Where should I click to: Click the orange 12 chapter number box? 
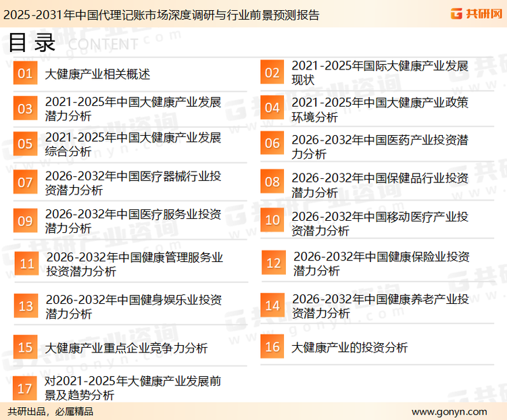274,263
